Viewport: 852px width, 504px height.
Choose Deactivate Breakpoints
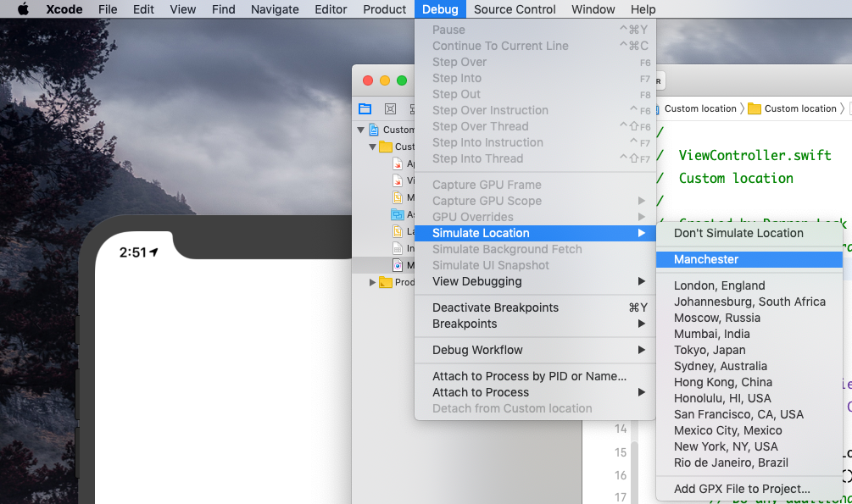535,307
